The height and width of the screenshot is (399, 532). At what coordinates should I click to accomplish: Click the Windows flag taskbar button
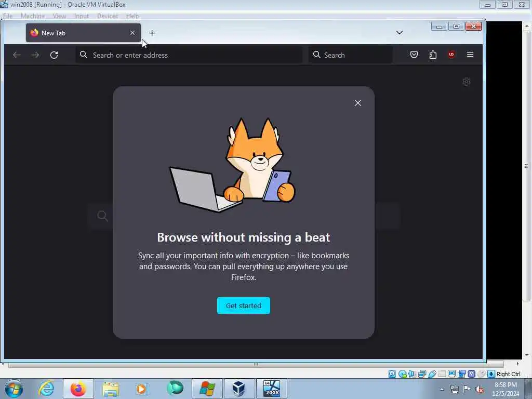tap(207, 389)
